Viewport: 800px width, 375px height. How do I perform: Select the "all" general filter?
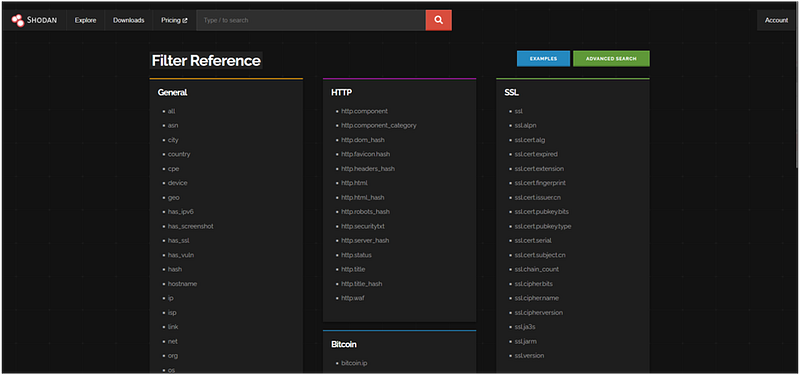[x=171, y=111]
